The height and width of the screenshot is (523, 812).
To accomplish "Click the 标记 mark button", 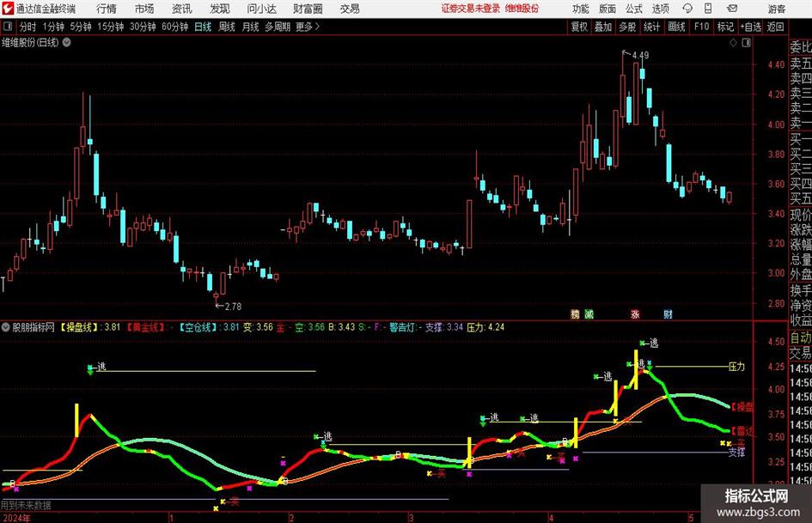I will 725,27.
